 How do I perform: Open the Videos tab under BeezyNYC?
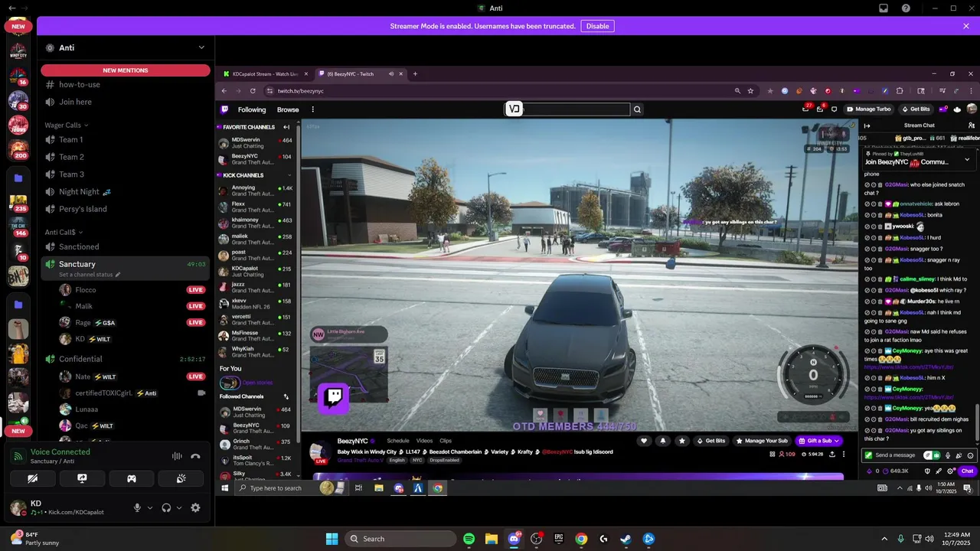pyautogui.click(x=424, y=441)
